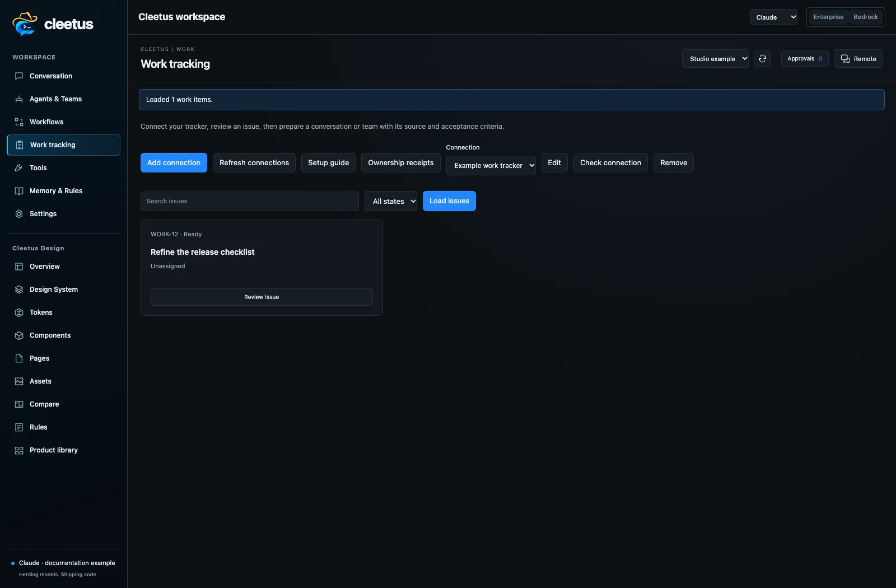Click the Design System layers icon

[19, 290]
